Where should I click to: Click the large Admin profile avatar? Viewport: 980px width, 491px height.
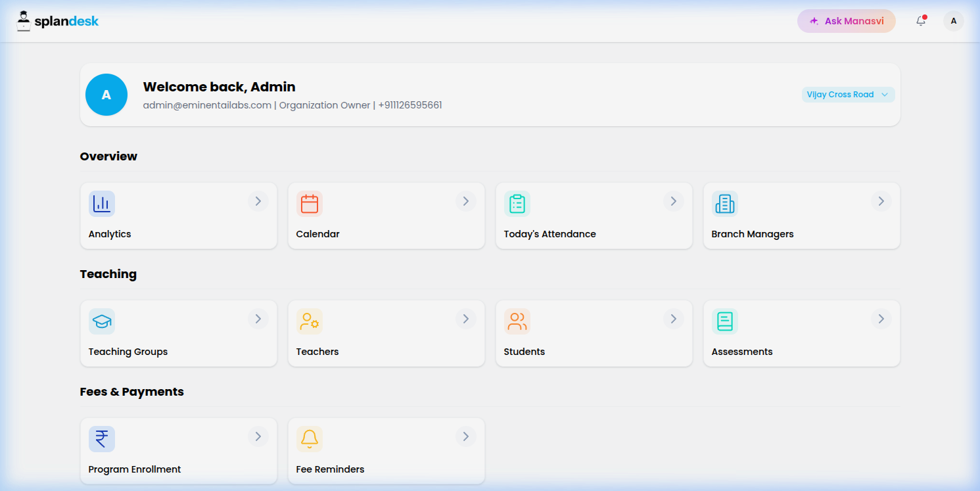(x=106, y=95)
